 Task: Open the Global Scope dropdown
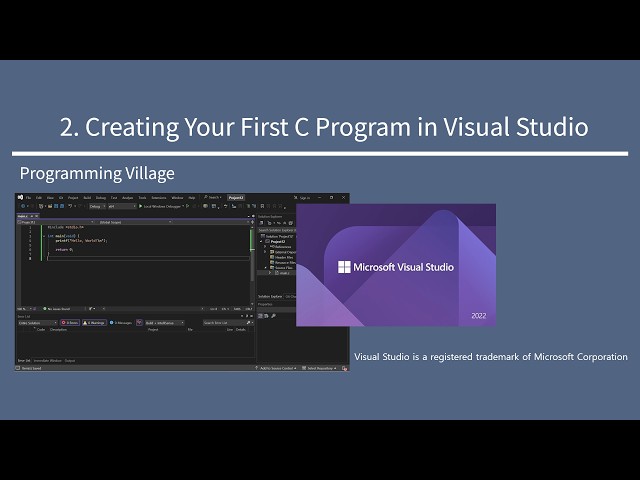(135, 222)
